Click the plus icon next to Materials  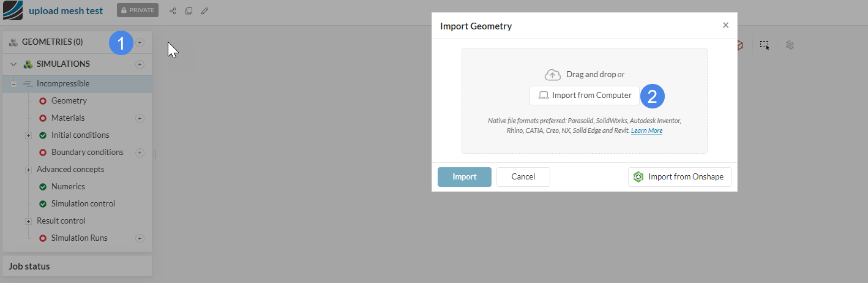140,118
